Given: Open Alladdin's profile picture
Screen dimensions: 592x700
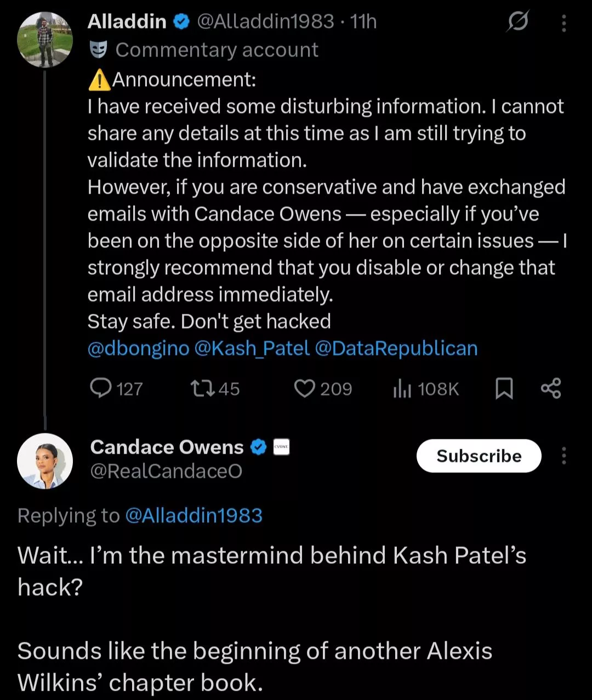Looking at the screenshot, I should tap(45, 39).
